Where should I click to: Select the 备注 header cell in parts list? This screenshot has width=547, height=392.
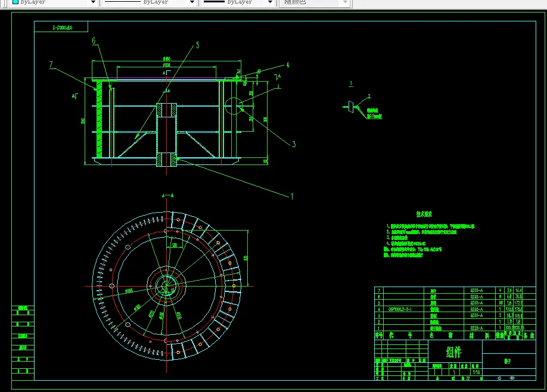coord(529,335)
